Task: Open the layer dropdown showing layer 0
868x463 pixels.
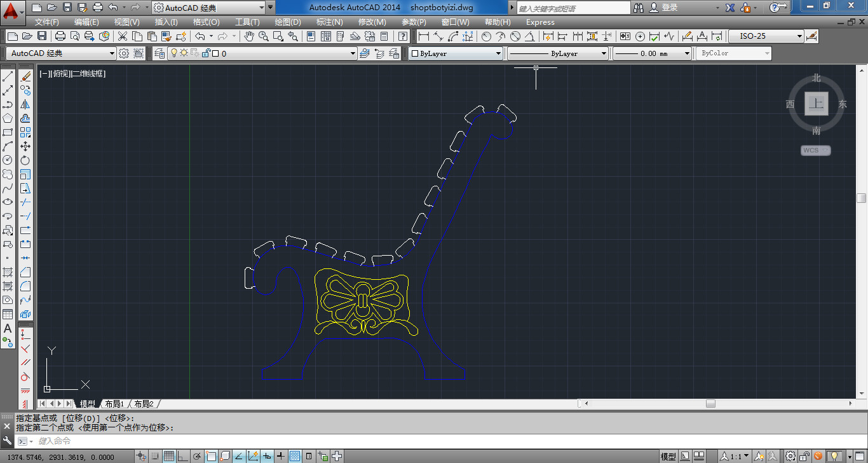Action: tap(262, 53)
